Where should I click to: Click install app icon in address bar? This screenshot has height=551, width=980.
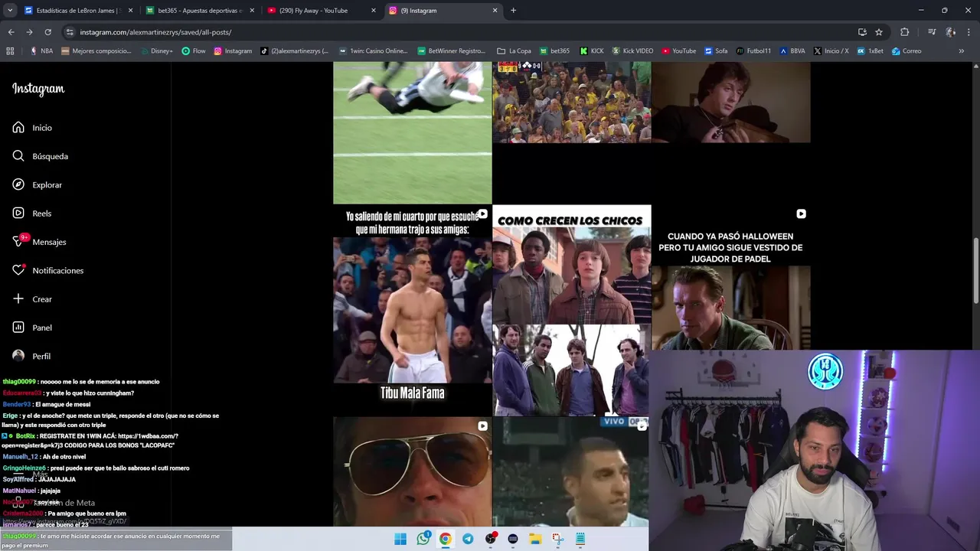coord(862,32)
